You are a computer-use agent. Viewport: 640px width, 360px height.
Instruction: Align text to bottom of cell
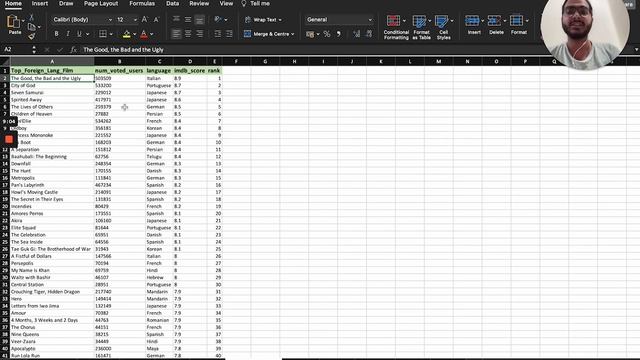[x=199, y=19]
